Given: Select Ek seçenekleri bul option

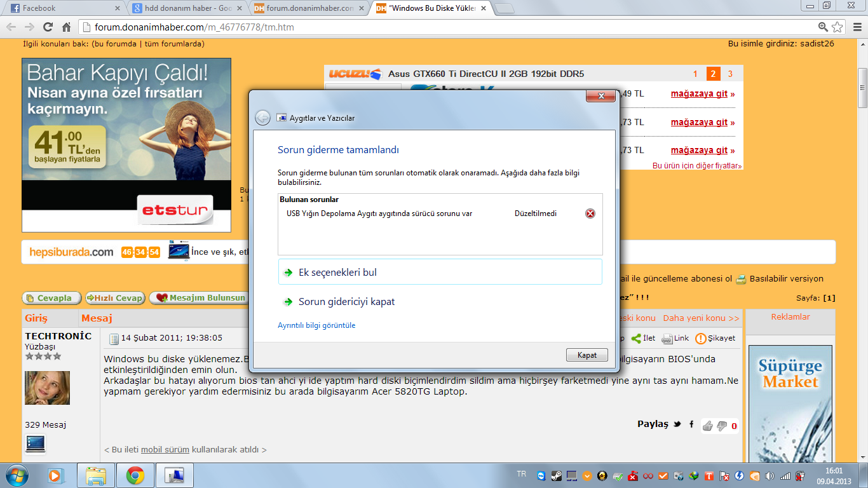Looking at the screenshot, I should tap(337, 272).
